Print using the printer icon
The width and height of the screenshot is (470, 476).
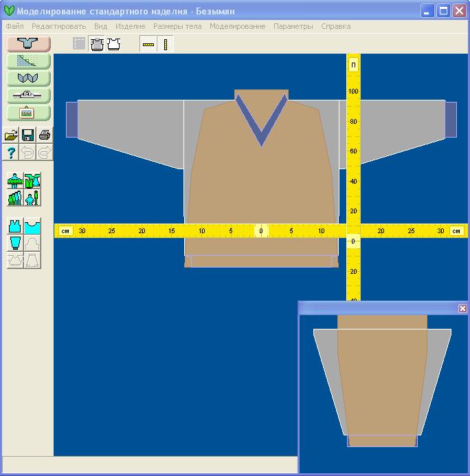45,135
